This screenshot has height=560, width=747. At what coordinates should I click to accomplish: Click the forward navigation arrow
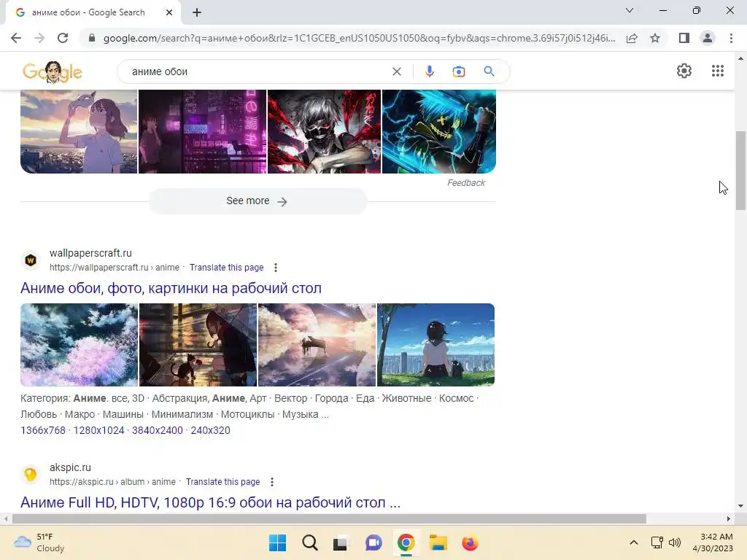point(39,38)
